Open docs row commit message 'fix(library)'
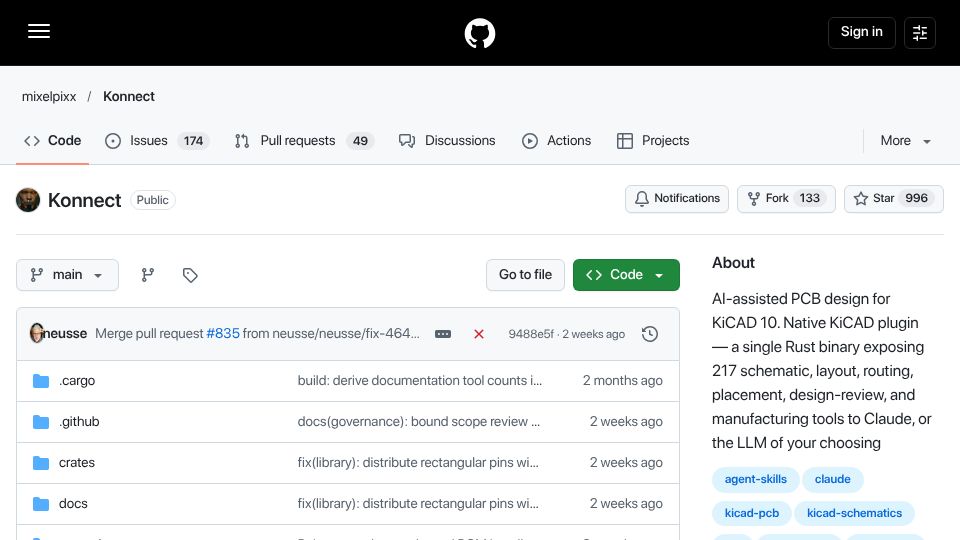Image resolution: width=960 pixels, height=540 pixels. point(418,504)
